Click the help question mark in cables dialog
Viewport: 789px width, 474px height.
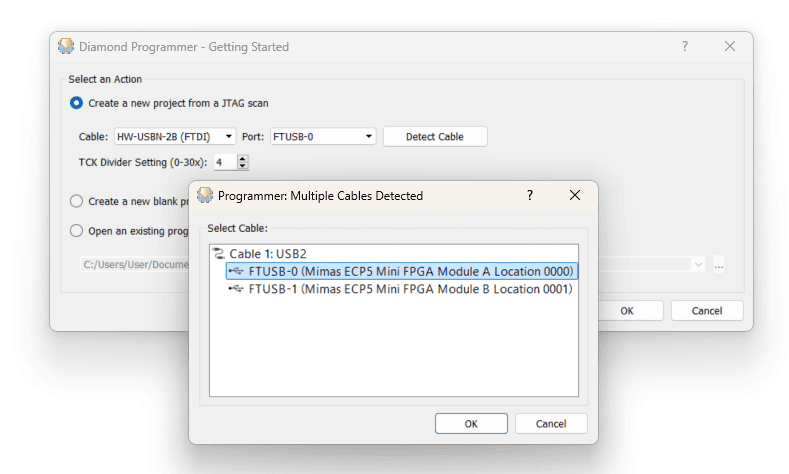coord(530,196)
